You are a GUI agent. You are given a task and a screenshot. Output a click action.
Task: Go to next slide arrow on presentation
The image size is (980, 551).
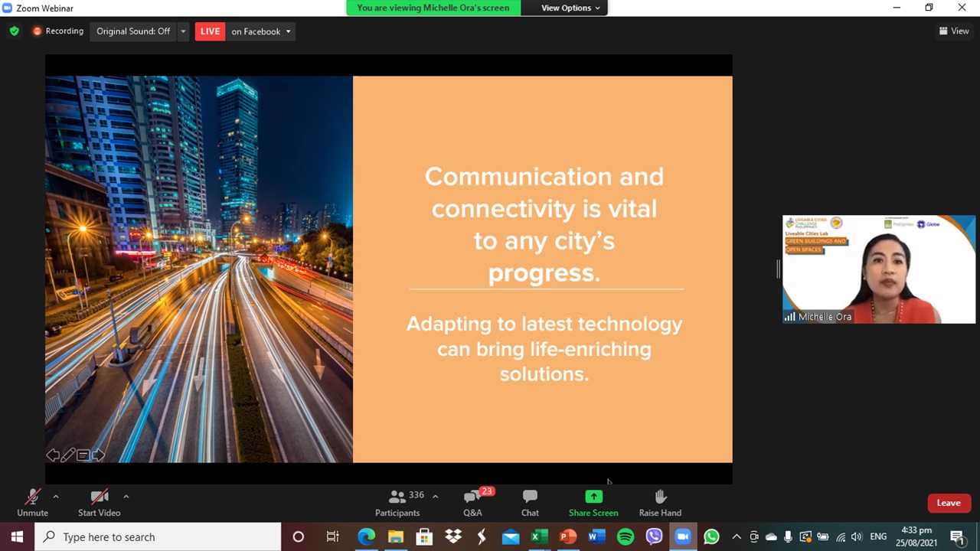click(x=99, y=455)
